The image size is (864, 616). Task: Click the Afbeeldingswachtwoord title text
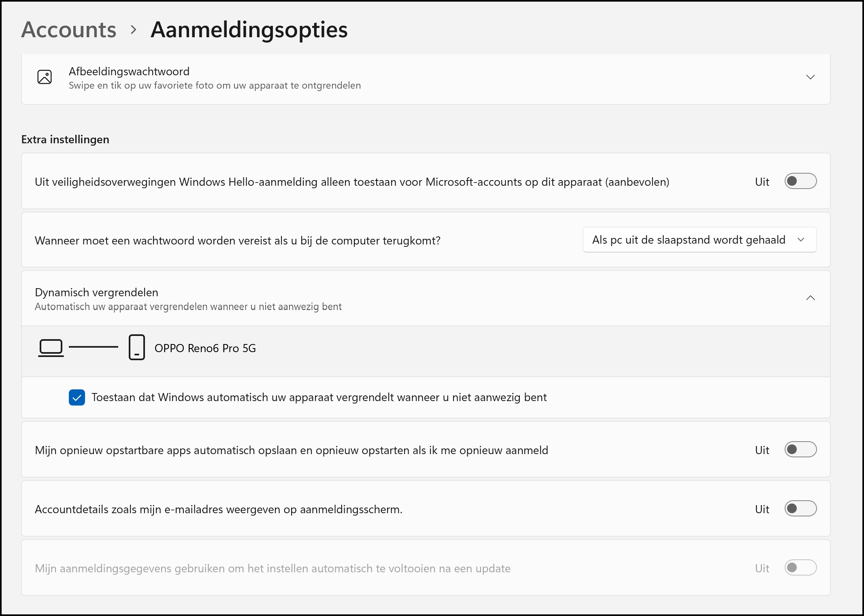[x=129, y=71]
